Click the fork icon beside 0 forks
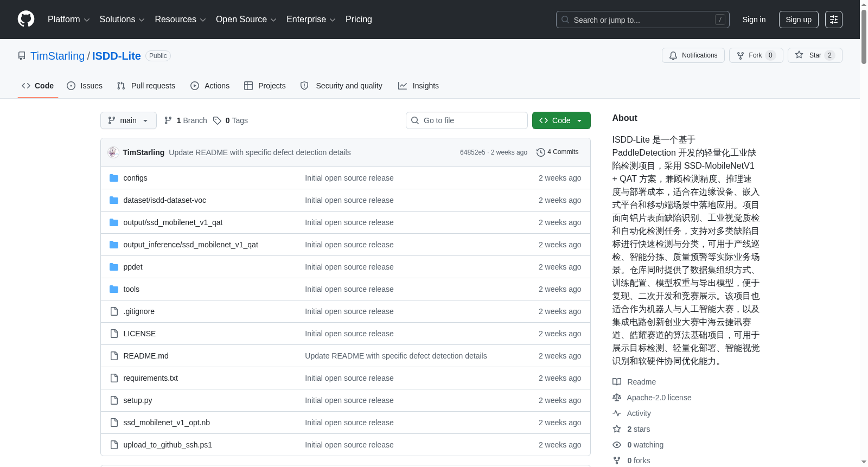 pyautogui.click(x=617, y=460)
